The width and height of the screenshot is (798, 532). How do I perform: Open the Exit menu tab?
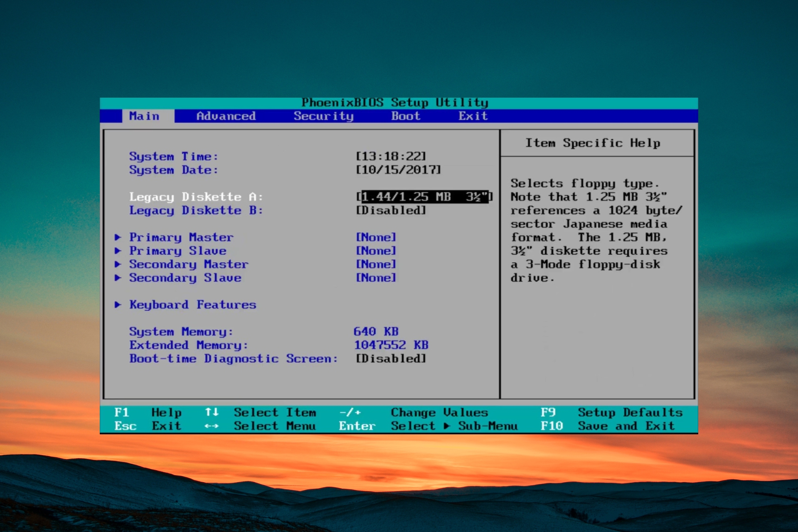click(473, 116)
